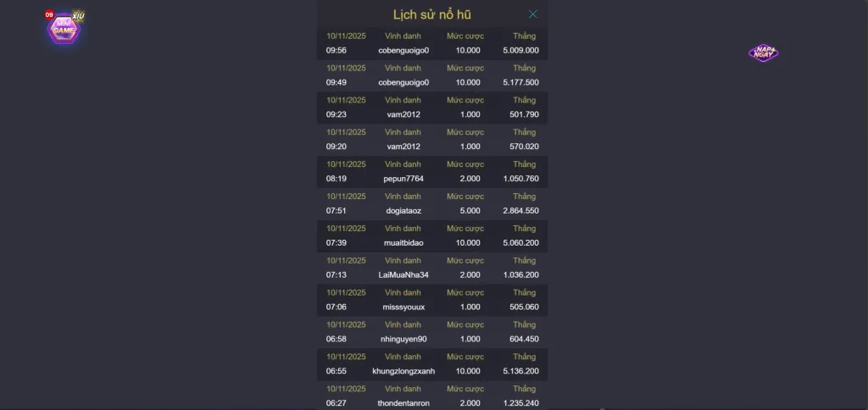Click player name thondentanron
The height and width of the screenshot is (410, 868).
pyautogui.click(x=403, y=403)
